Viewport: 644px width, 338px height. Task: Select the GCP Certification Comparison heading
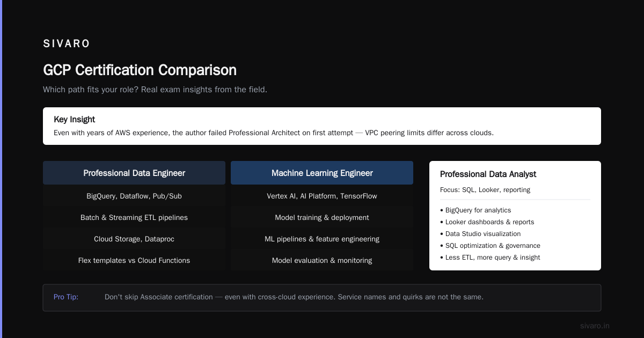point(140,70)
